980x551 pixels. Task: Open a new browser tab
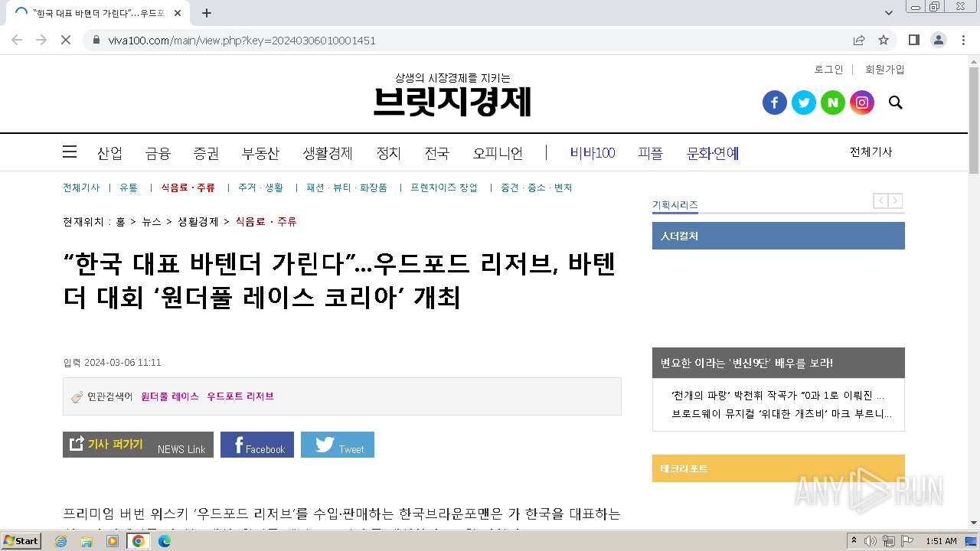click(206, 13)
